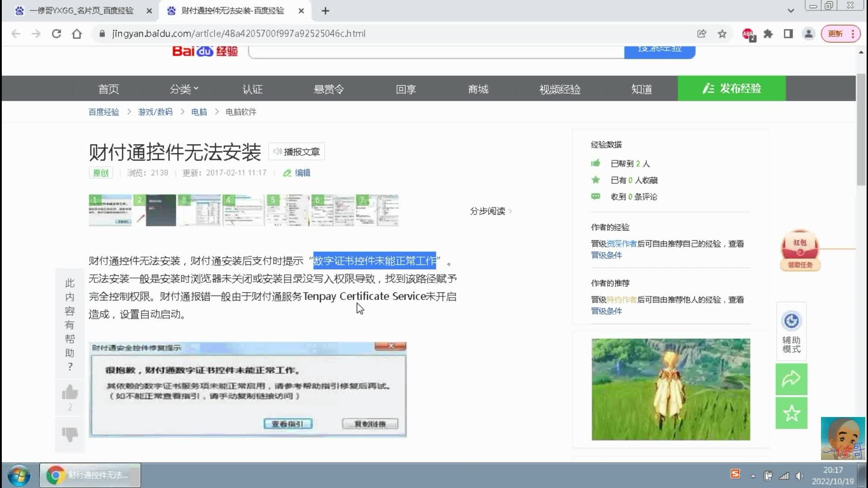The height and width of the screenshot is (488, 868).
Task: Open the browser extensions puzzle icon
Action: 768,33
